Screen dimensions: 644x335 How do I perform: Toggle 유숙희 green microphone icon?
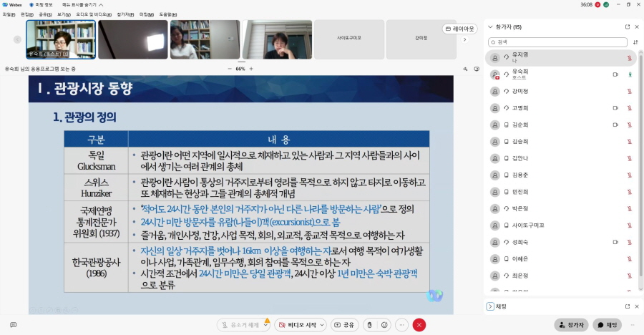tap(629, 74)
